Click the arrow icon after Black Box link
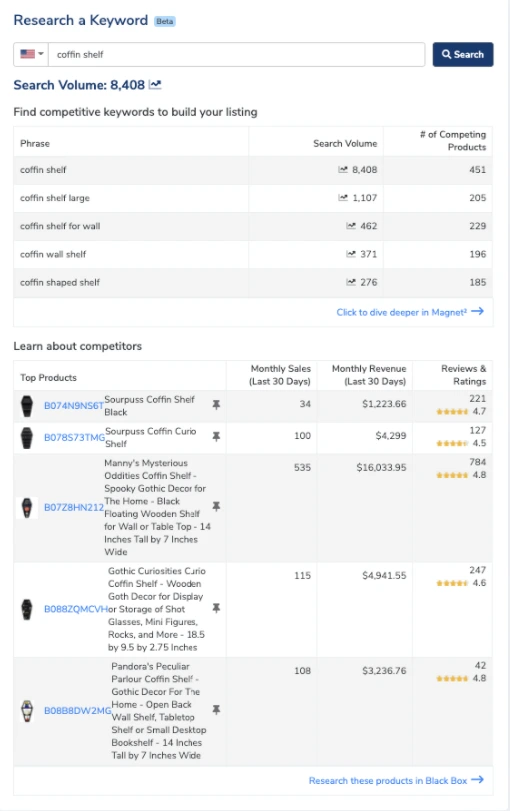510x811 pixels. coord(477,779)
